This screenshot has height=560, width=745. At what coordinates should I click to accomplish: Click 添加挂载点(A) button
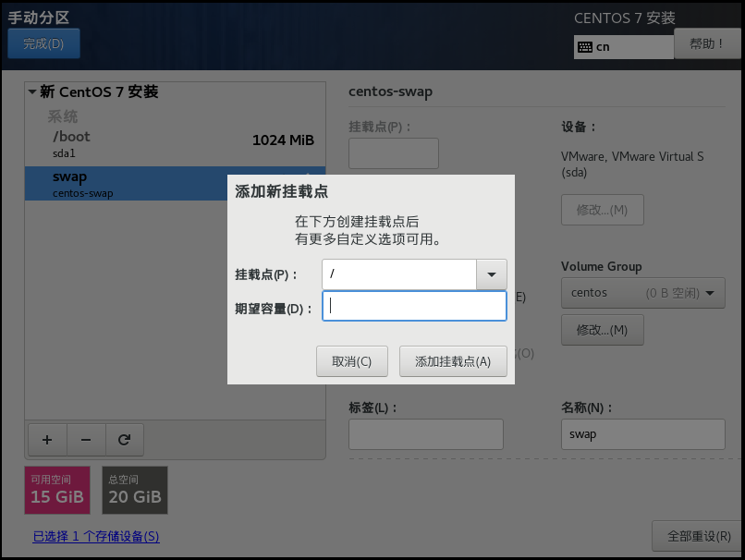point(453,361)
